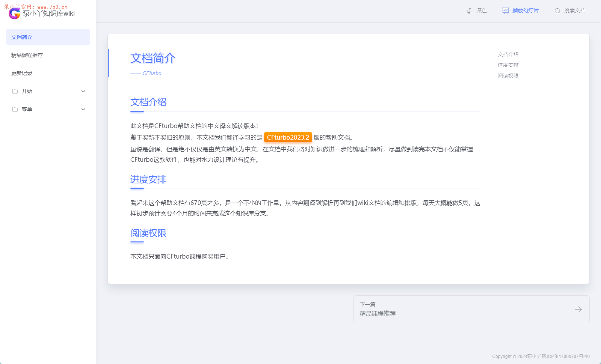Open 精品课程推荐 in the sidebar

point(48,55)
